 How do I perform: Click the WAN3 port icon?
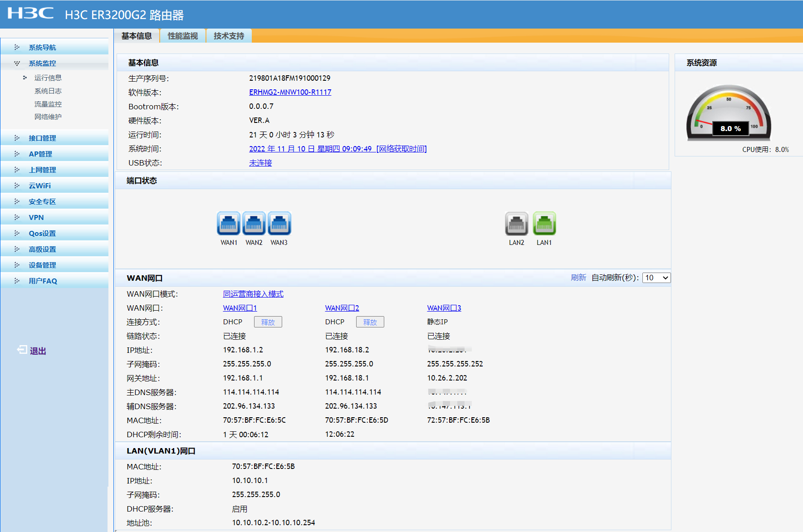click(x=279, y=223)
